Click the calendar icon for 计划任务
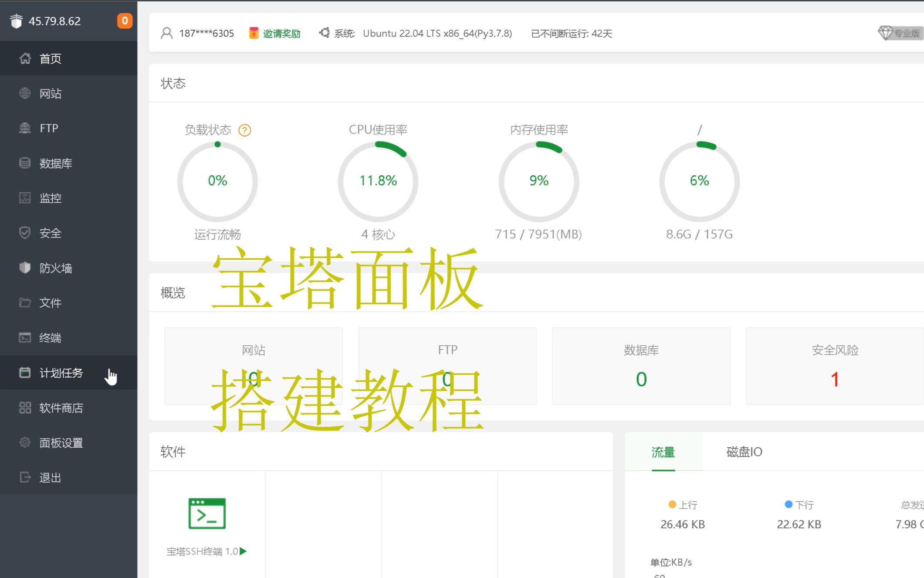Screen dimensions: 924x578 25,372
